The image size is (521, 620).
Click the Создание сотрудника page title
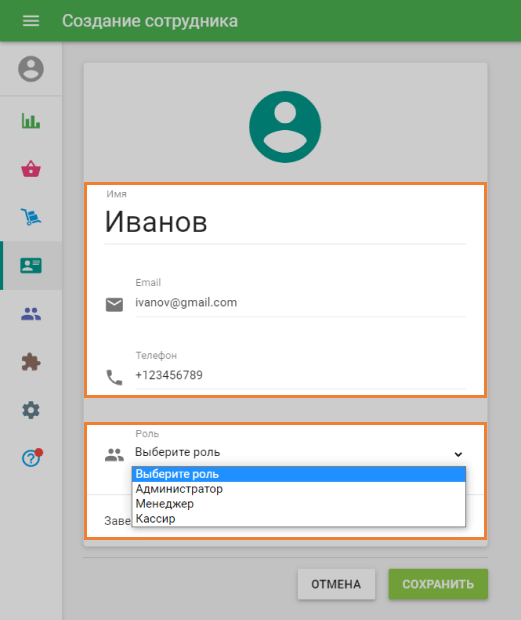pyautogui.click(x=150, y=21)
